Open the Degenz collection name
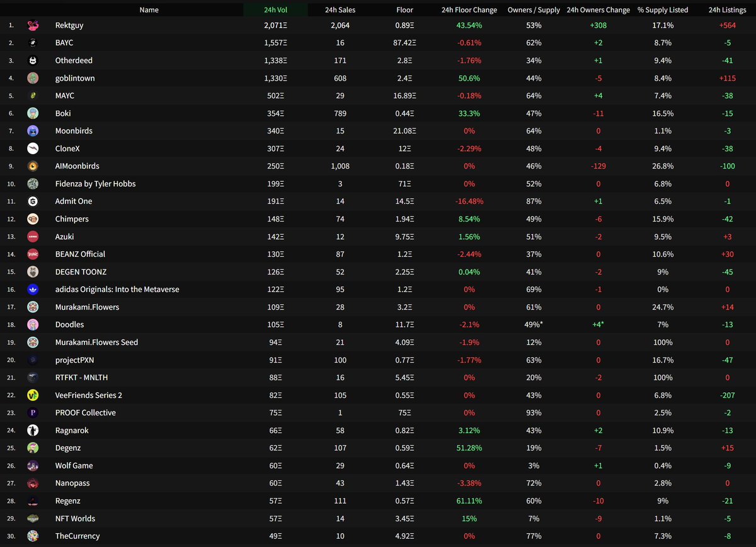This screenshot has height=547, width=756. pyautogui.click(x=68, y=448)
